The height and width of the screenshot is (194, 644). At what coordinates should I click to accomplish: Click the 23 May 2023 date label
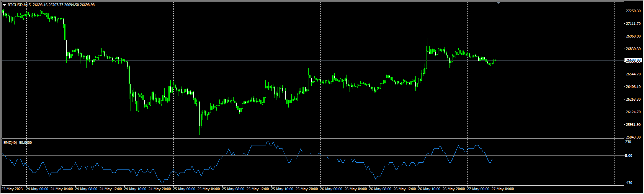[x=12, y=189]
